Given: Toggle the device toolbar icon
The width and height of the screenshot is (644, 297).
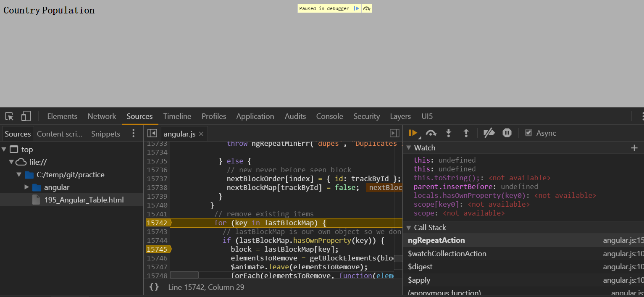Looking at the screenshot, I should (x=26, y=116).
